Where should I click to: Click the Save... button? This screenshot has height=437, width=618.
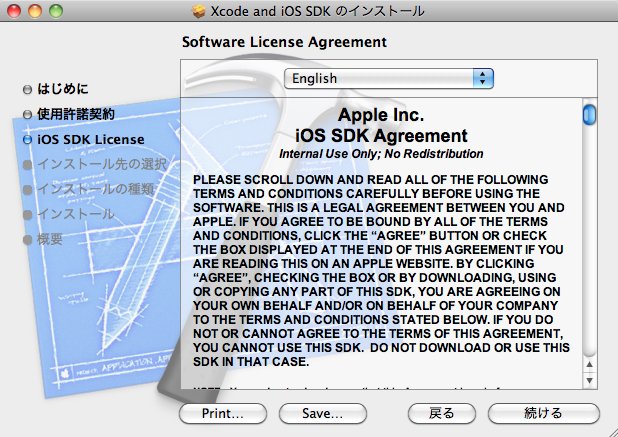tap(322, 413)
